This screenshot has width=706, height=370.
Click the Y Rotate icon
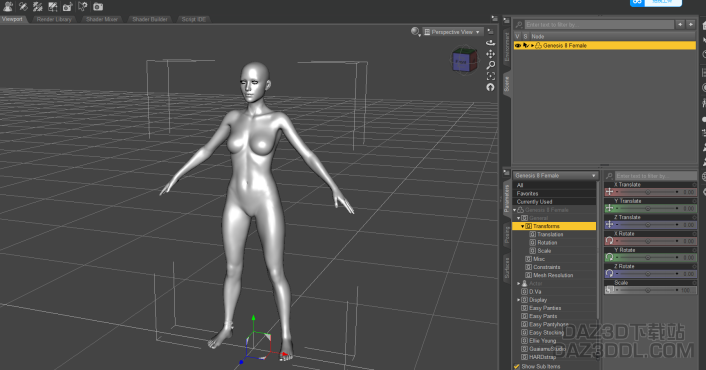point(609,257)
